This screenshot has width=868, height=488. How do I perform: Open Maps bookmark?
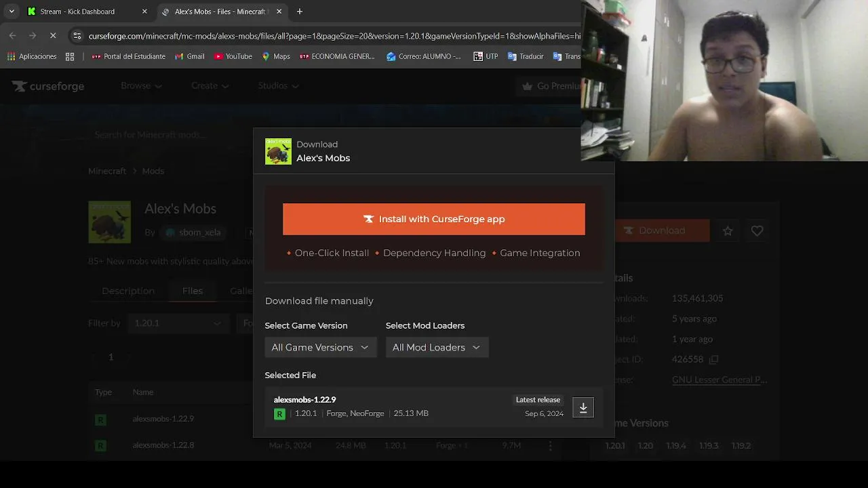coord(276,56)
